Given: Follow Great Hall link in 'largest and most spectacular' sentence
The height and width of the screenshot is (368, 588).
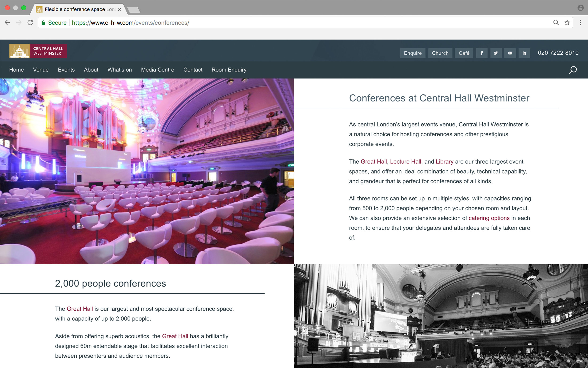Looking at the screenshot, I should 80,309.
